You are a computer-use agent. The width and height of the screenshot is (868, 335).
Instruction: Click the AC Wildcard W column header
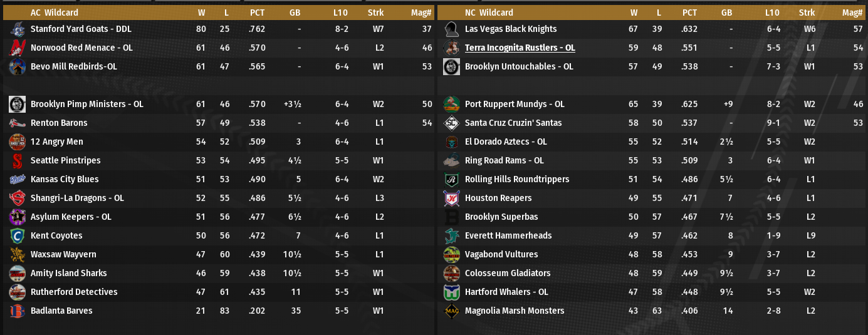[201, 13]
